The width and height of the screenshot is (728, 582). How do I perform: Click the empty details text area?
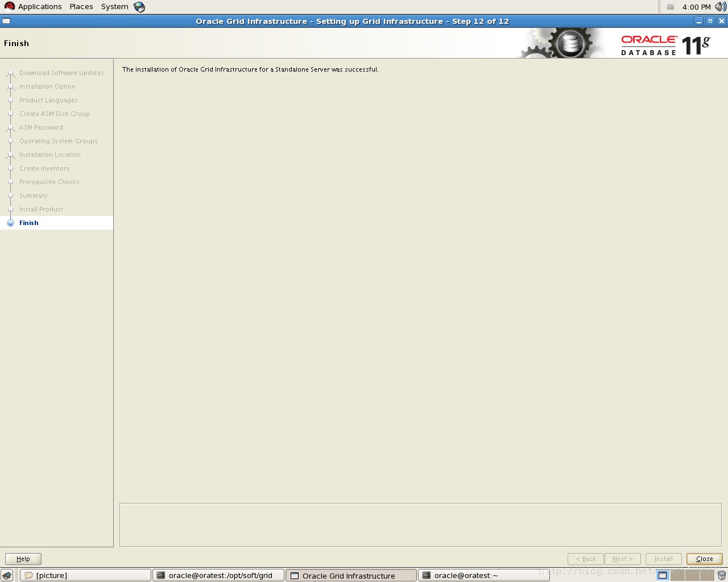pos(420,525)
